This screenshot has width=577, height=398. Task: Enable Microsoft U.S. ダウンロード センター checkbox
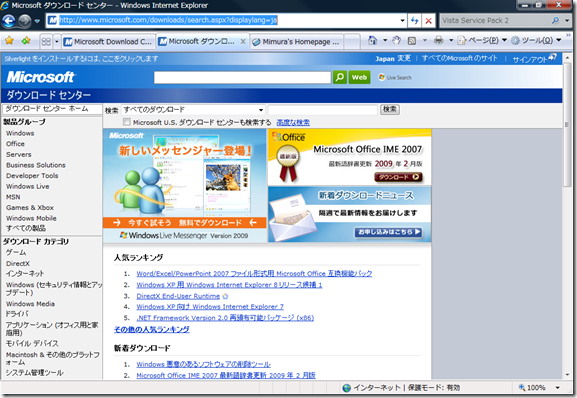point(127,122)
